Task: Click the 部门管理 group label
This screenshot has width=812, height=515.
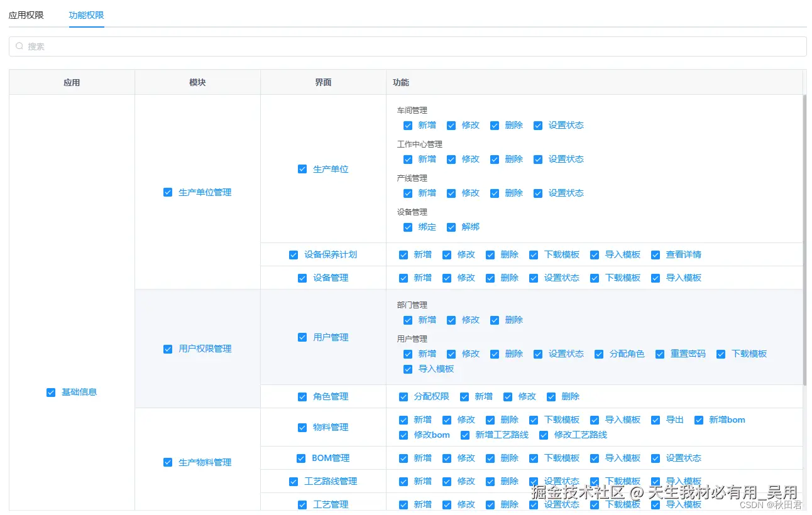Action: pyautogui.click(x=412, y=305)
